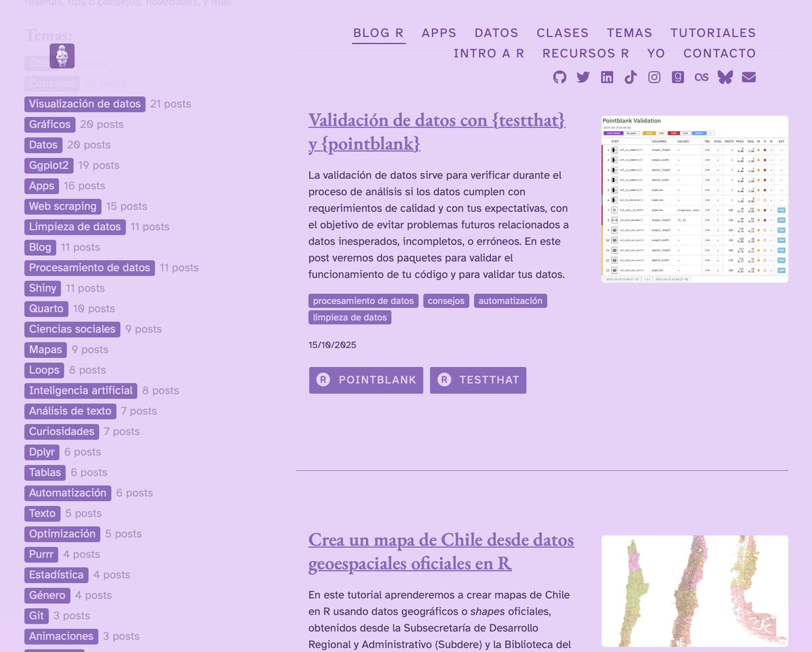Click the 'limpieza de datos' post tag
Image resolution: width=812 pixels, height=652 pixels.
[350, 317]
